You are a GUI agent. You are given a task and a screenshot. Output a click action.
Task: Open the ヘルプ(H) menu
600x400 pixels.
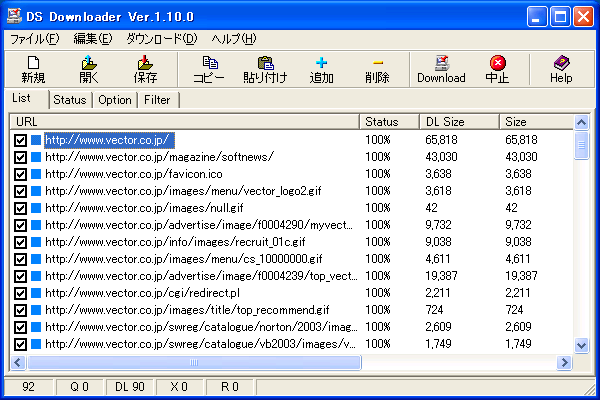234,39
